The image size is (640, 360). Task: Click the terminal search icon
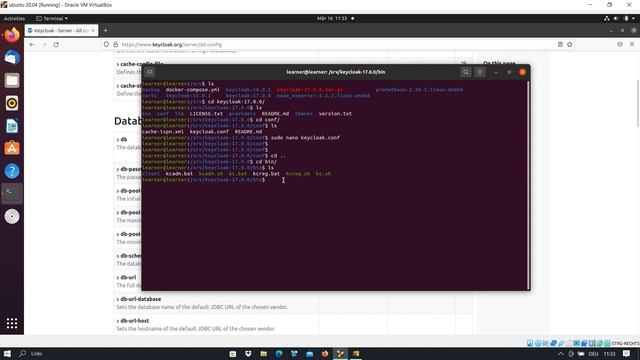(x=466, y=72)
